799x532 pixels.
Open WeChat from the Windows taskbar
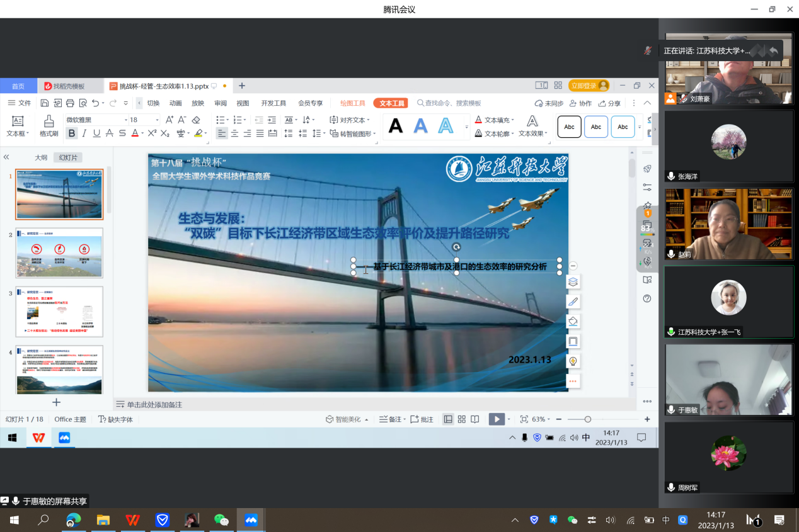click(x=221, y=520)
